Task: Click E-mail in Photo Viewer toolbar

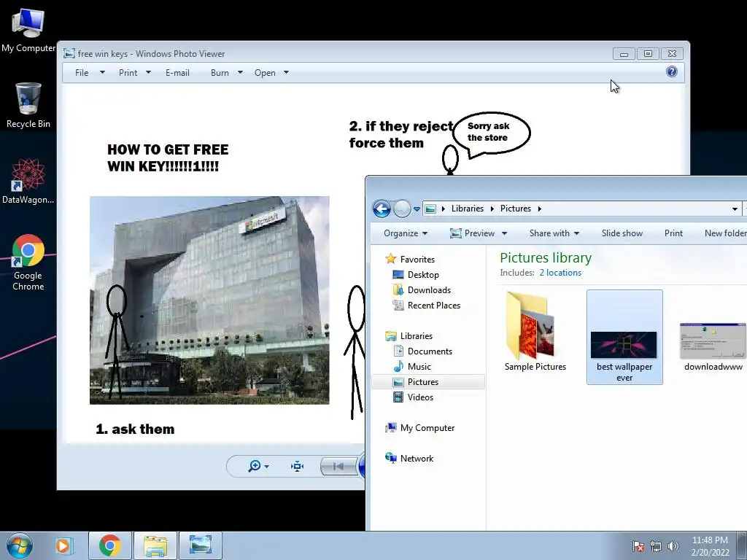Action: [177, 73]
